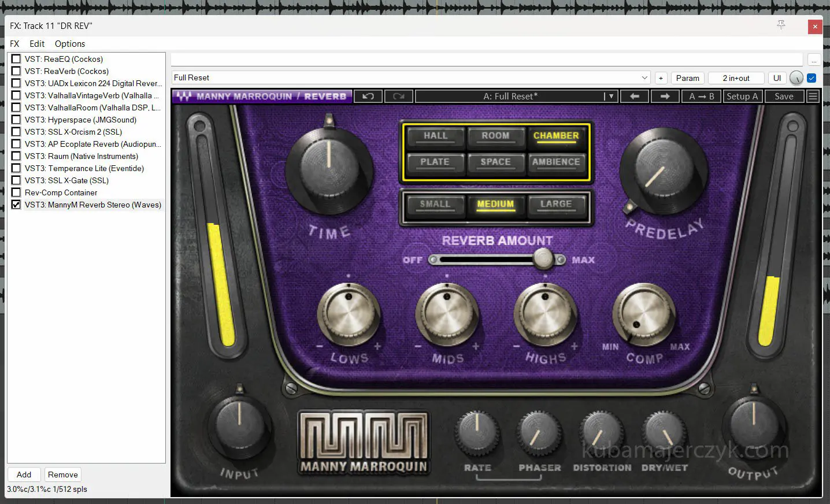This screenshot has height=504, width=830.
Task: Disable MannyM Reverb Stereo plugin checkbox
Action: pos(16,205)
